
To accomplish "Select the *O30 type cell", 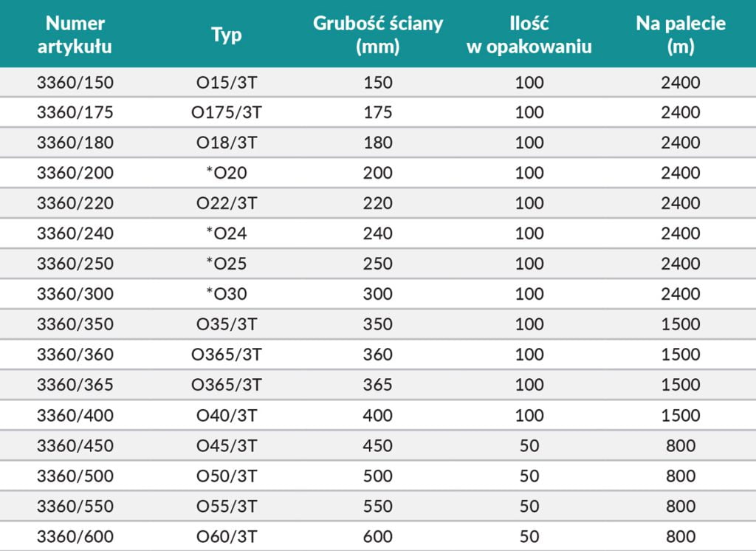I will coord(226,294).
